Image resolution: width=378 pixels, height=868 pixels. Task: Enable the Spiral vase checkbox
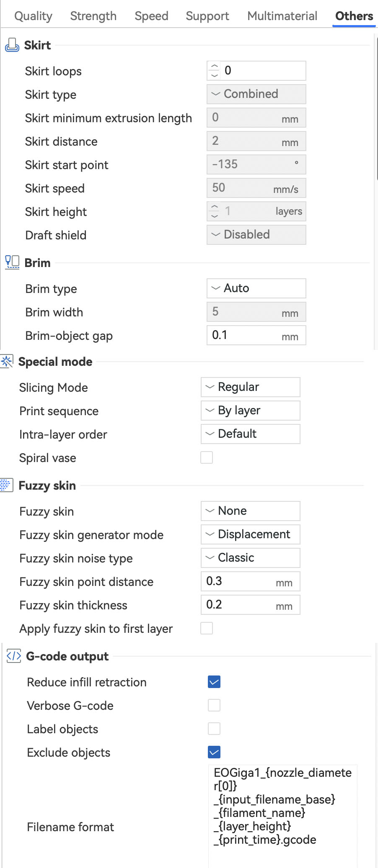click(x=207, y=457)
